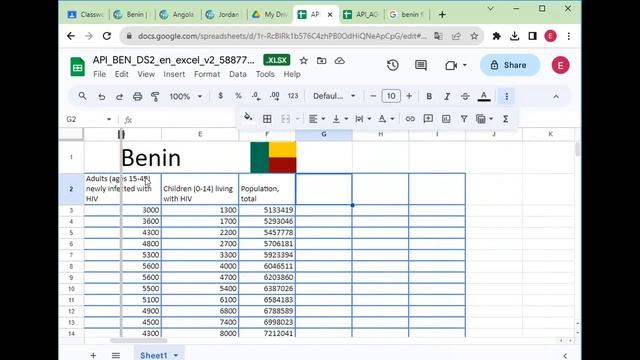Reload the browser page
The height and width of the screenshot is (360, 640).
pyautogui.click(x=107, y=36)
